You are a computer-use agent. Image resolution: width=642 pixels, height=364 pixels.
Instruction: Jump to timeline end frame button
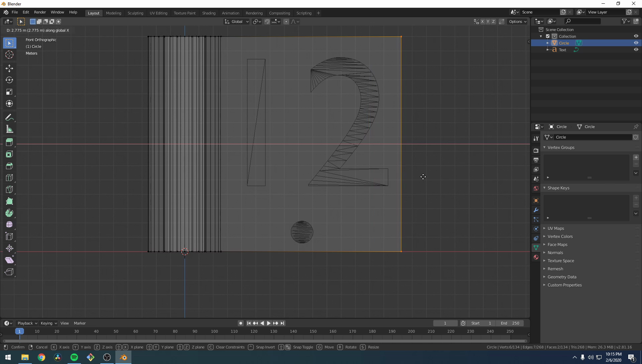pyautogui.click(x=283, y=323)
